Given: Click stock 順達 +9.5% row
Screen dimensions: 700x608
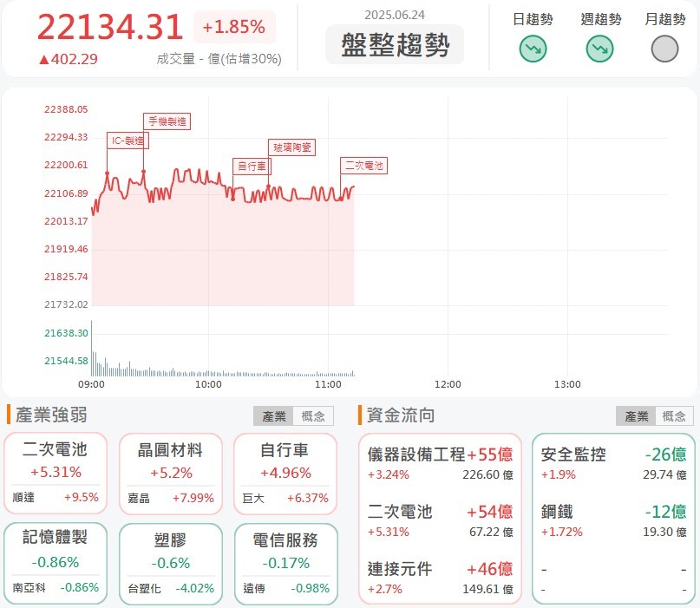Looking at the screenshot, I should tap(56, 497).
